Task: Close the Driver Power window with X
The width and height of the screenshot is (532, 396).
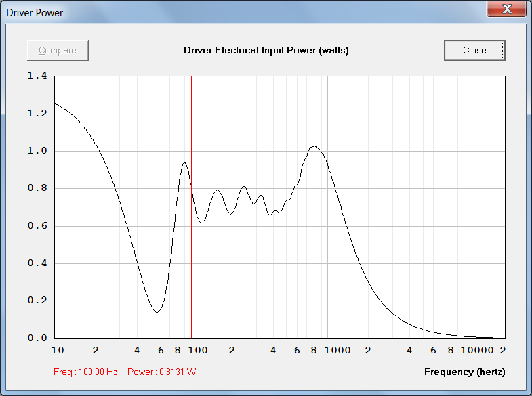Action: tap(506, 9)
